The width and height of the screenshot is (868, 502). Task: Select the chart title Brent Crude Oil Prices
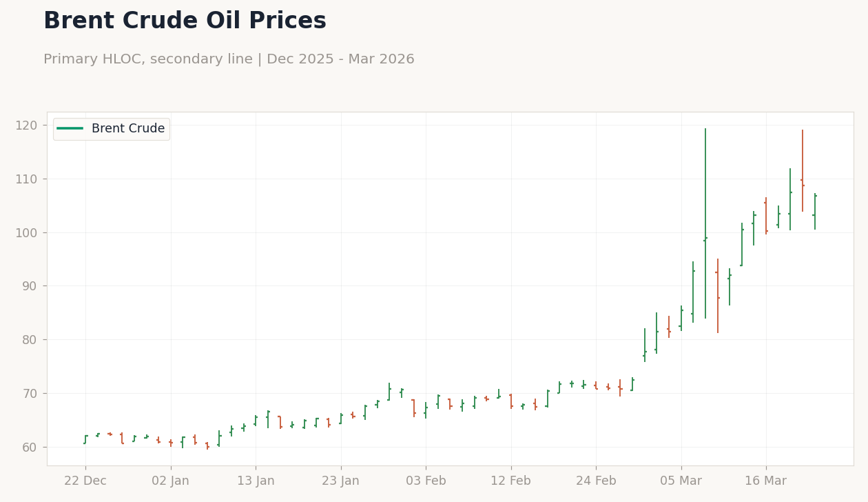pos(185,21)
